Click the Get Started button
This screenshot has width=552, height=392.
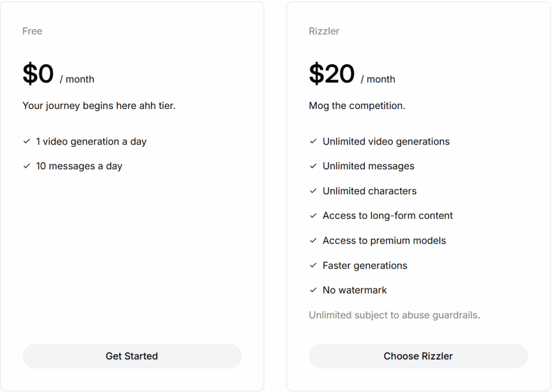click(132, 356)
